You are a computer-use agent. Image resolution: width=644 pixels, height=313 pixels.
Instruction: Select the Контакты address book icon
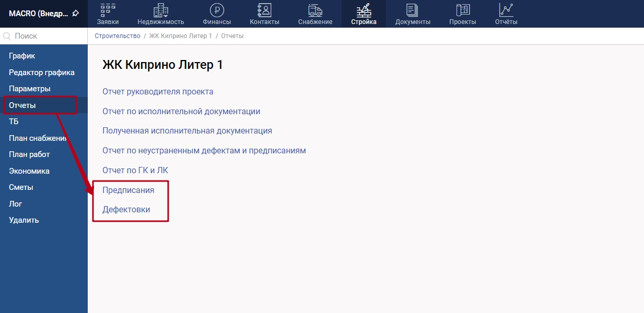(264, 10)
